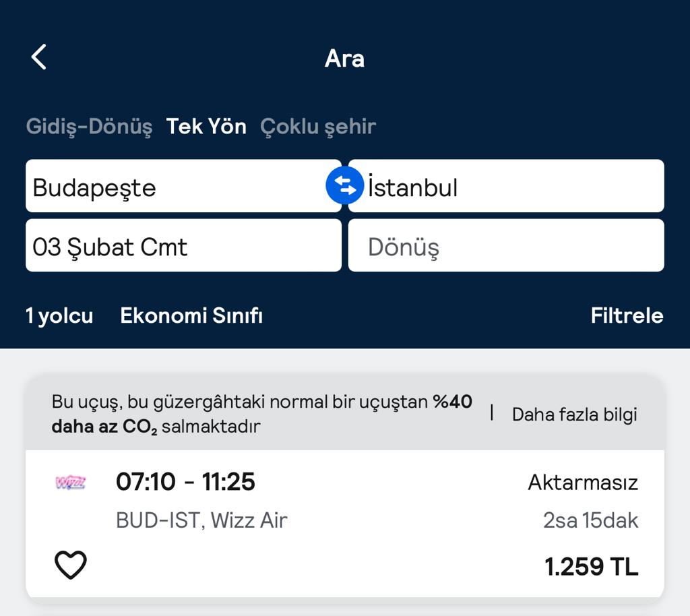690x616 pixels.
Task: Open the 03 Şubat Cmt date picker
Action: point(183,246)
